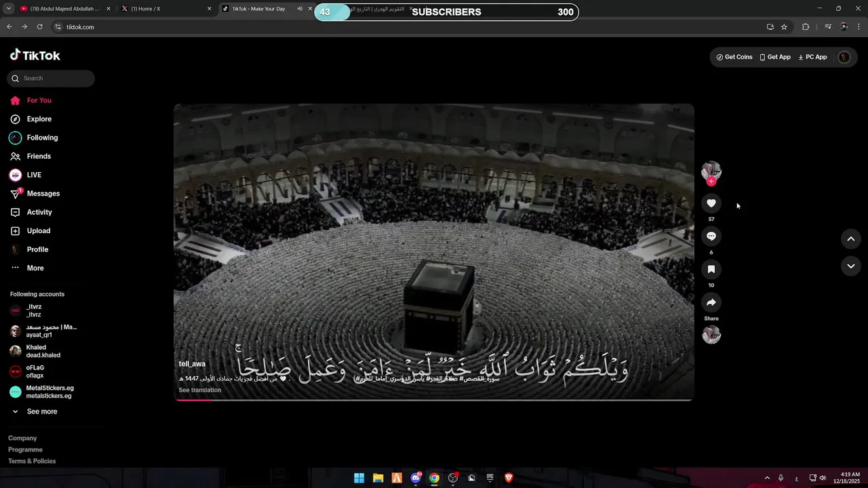868x488 pixels.
Task: Seek along the video progress bar
Action: (x=434, y=400)
